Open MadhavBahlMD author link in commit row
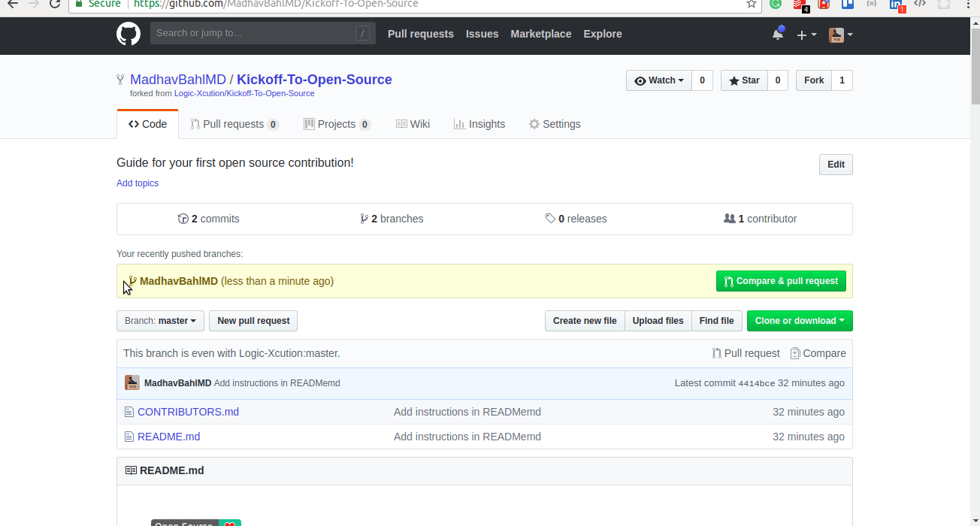The height and width of the screenshot is (526, 980). pyautogui.click(x=177, y=383)
